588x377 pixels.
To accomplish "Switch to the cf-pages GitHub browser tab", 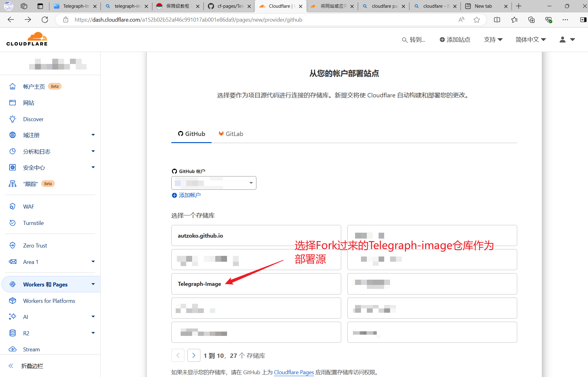I will click(229, 6).
